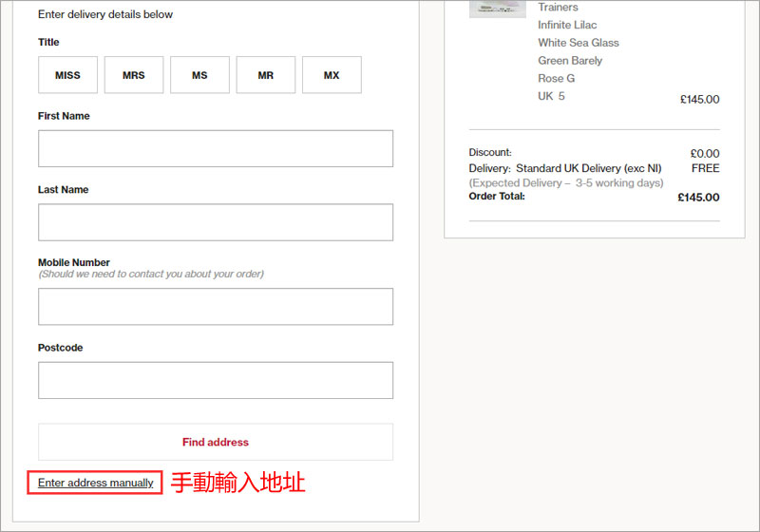Click the Last Name field label
The height and width of the screenshot is (532, 760).
(63, 189)
